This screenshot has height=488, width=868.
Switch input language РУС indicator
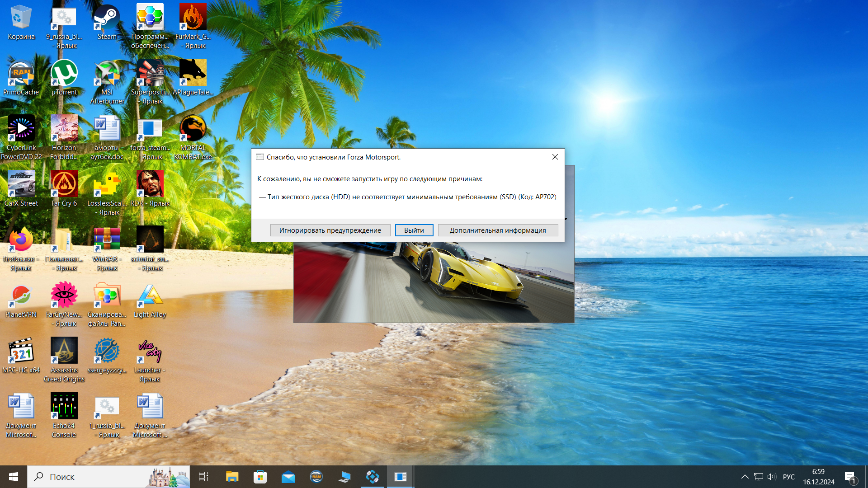pos(788,477)
